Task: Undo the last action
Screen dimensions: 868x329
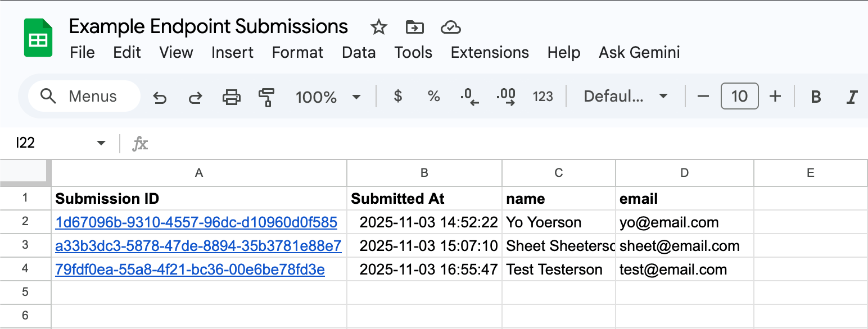Action: point(160,96)
